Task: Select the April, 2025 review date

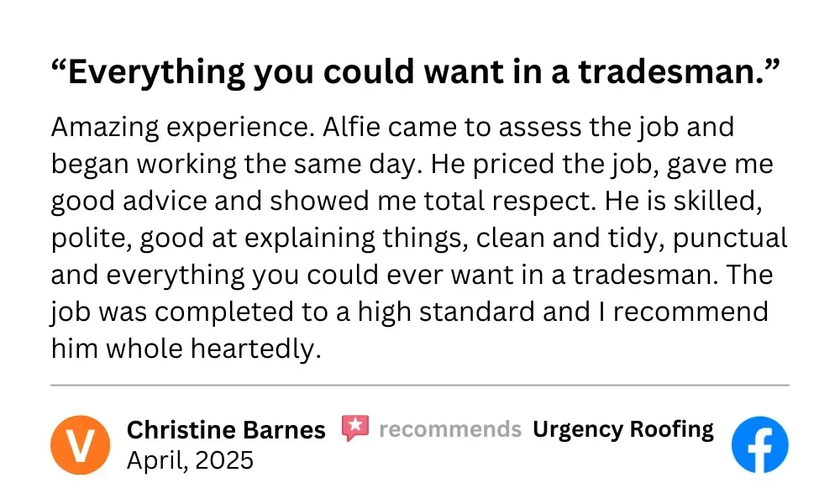Action: [x=190, y=460]
